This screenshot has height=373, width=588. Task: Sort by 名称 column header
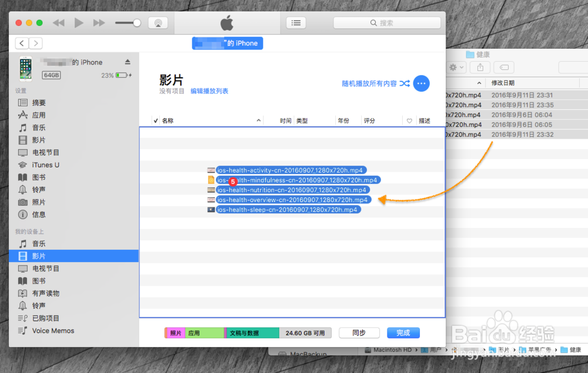[212, 120]
